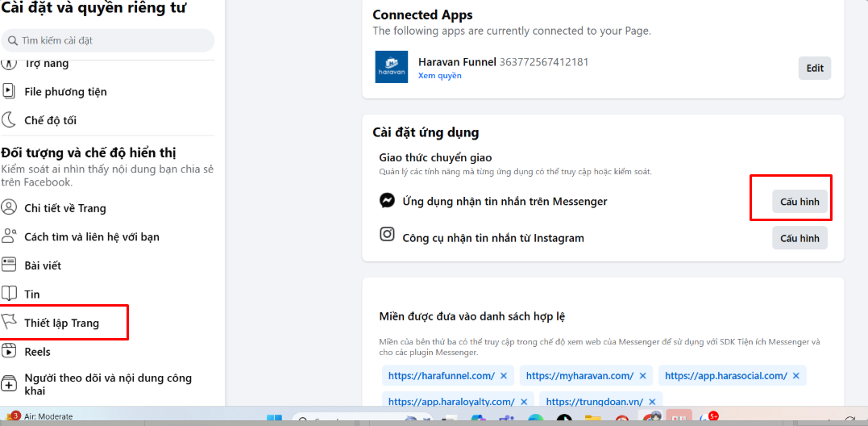Open Chế độ tối dark mode setting
Screen dimensions: 868x426
tap(50, 120)
